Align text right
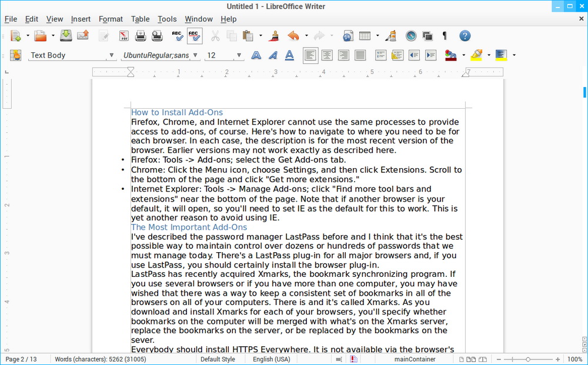Screen dimensions: 588x365 pyautogui.click(x=343, y=55)
